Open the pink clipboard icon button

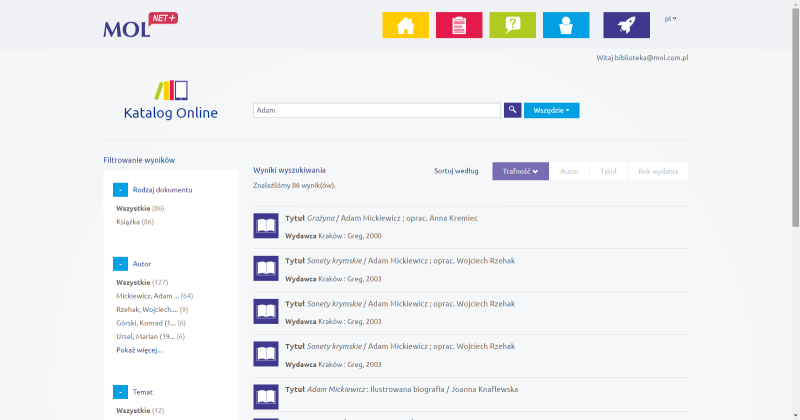click(x=459, y=25)
